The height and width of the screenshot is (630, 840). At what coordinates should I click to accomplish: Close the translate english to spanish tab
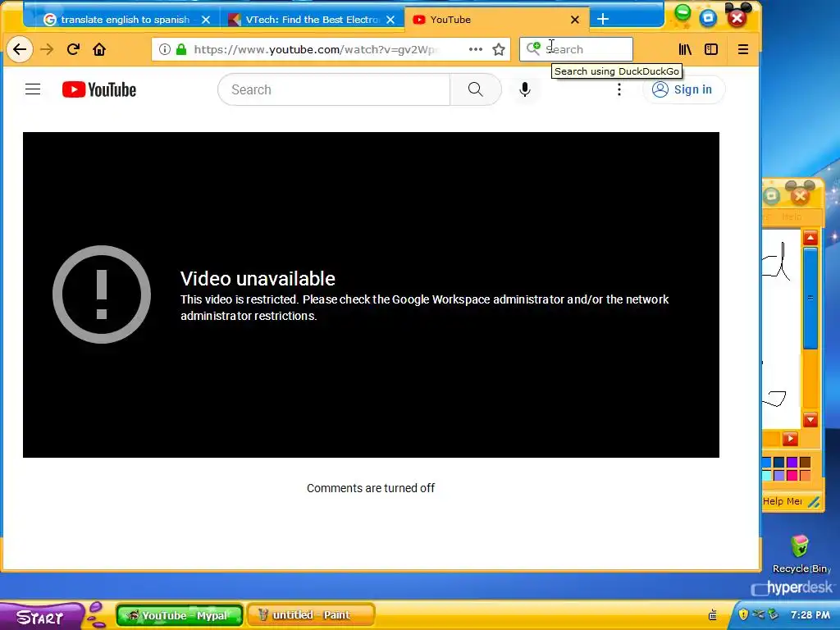tap(206, 20)
